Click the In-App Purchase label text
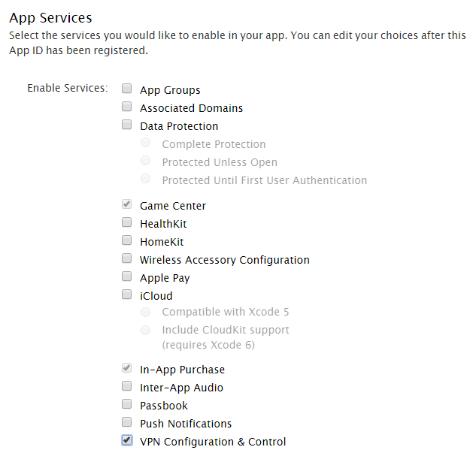The image size is (476, 456). (x=182, y=370)
